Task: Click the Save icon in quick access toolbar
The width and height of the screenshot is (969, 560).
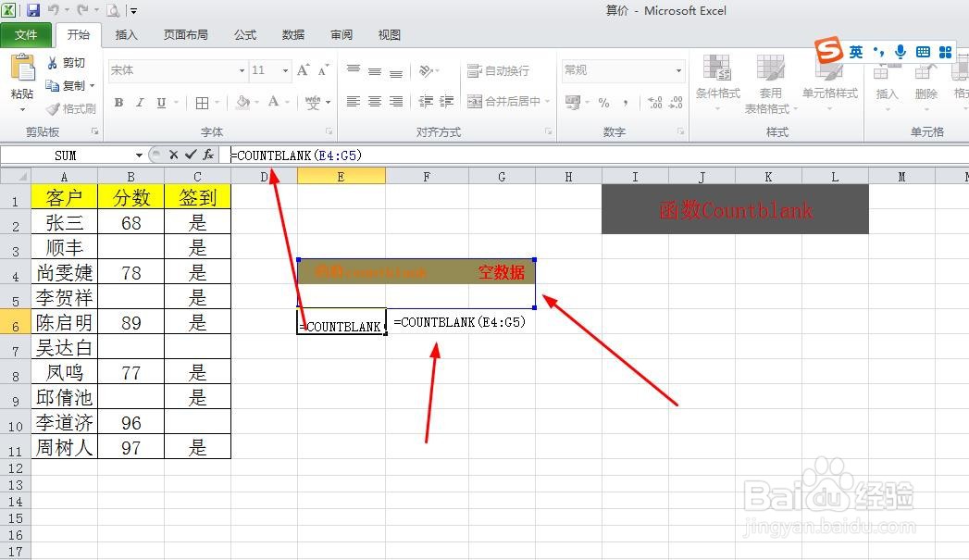Action: click(32, 10)
